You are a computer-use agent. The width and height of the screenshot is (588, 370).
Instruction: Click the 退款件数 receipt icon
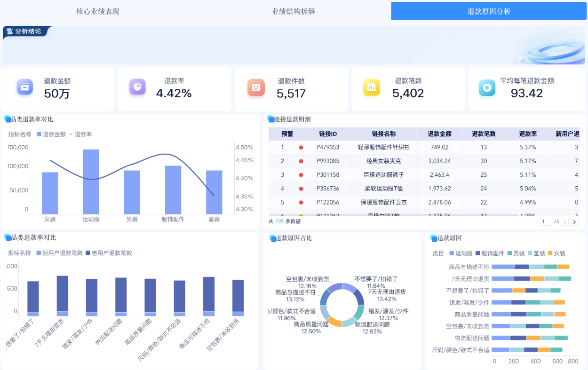pos(255,88)
